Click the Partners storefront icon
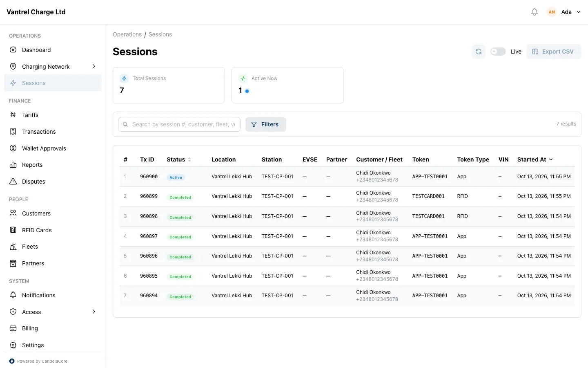Screen dimensions: 588x368 (x=13, y=263)
